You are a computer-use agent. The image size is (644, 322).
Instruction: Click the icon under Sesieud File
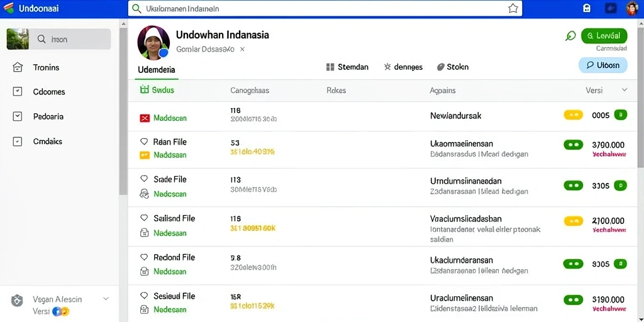(x=144, y=309)
